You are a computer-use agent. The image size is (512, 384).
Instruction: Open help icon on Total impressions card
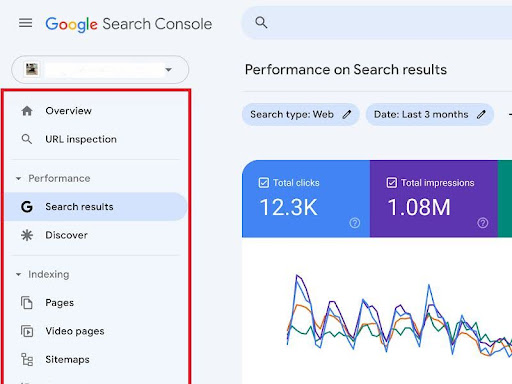[483, 223]
